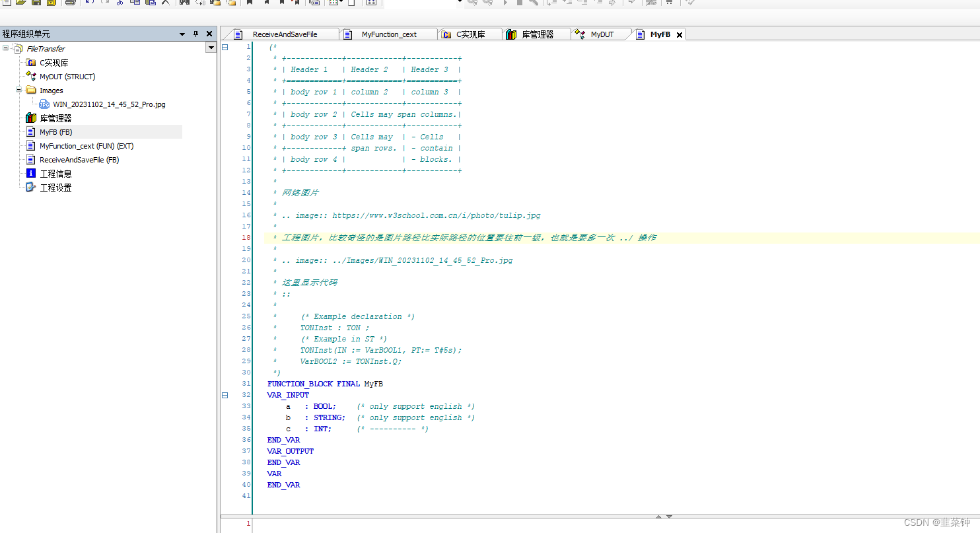
Task: Select MyFB (FB) in the tree
Action: pyautogui.click(x=55, y=132)
